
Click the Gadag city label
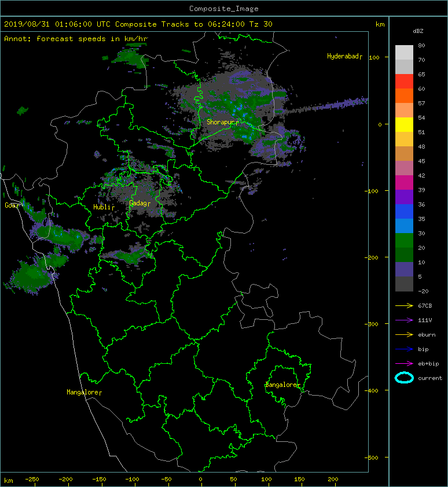138,203
